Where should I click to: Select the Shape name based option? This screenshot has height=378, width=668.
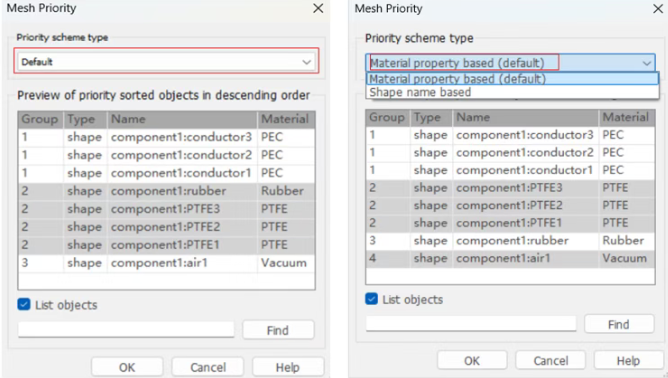click(512, 92)
